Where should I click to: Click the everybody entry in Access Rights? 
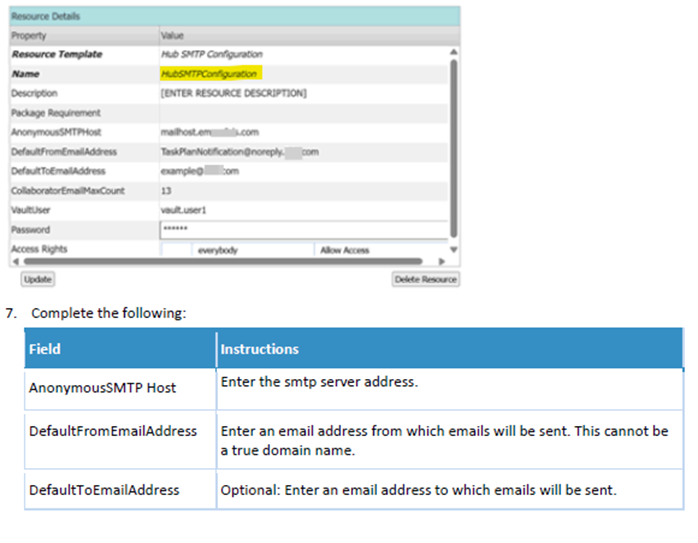(217, 249)
